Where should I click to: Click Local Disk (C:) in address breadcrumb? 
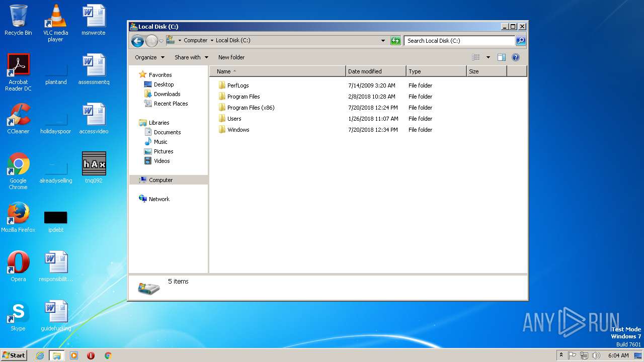coord(233,40)
